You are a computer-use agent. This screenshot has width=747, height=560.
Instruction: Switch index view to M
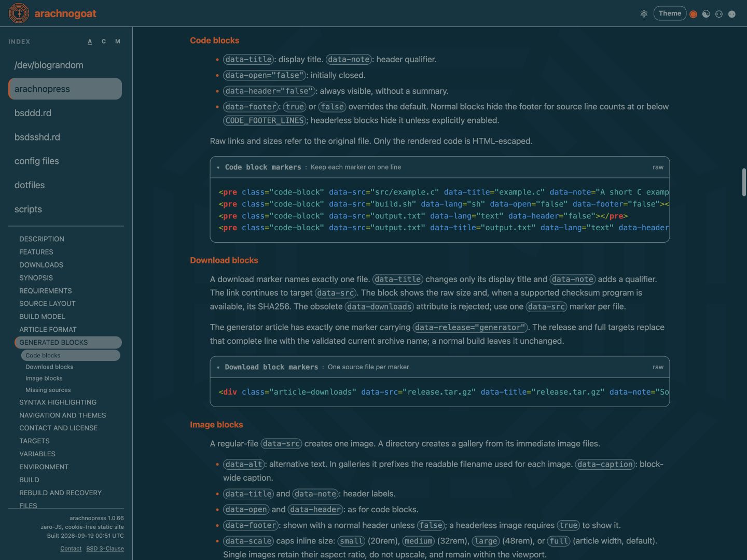[118, 41]
